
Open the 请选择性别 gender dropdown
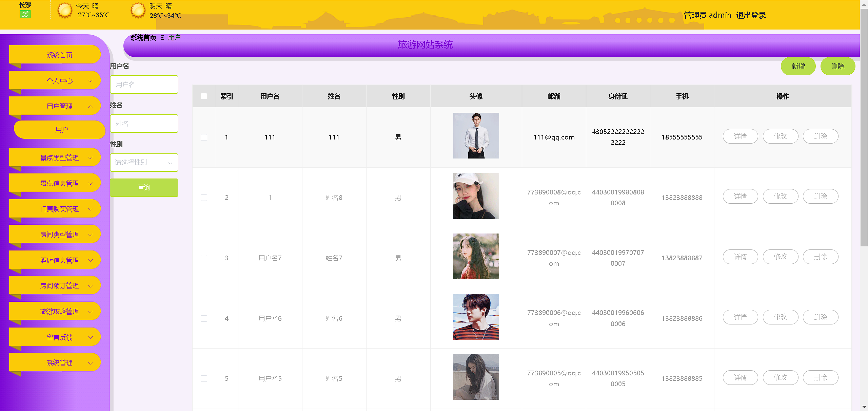[144, 163]
